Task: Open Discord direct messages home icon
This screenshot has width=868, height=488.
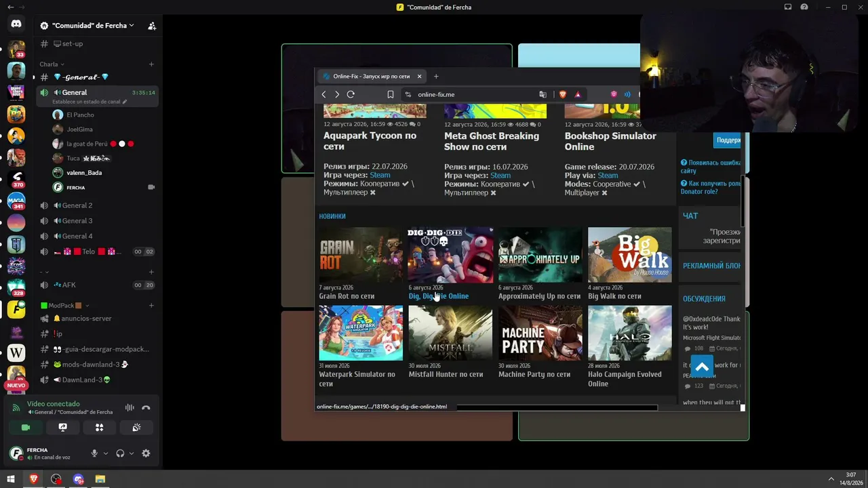Action: (x=16, y=24)
